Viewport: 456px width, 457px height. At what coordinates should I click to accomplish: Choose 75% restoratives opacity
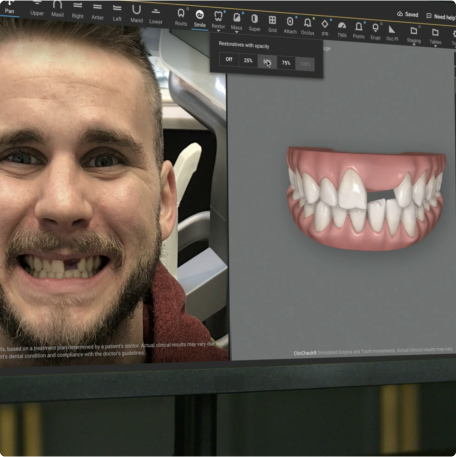pyautogui.click(x=286, y=63)
